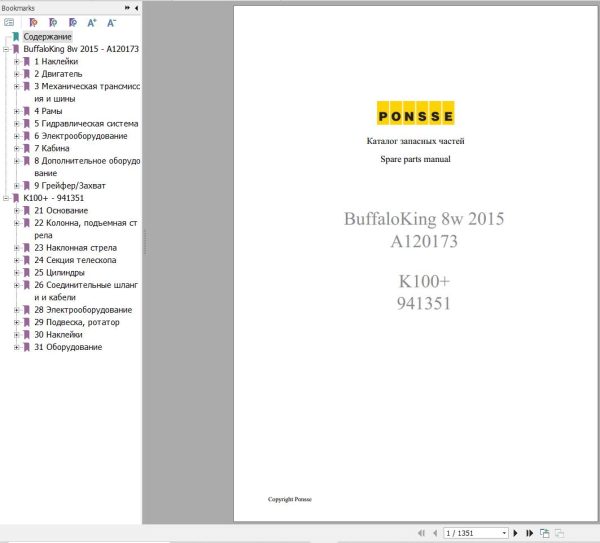Viewport: 600px width, 543px height.
Task: Click the bookmark icon beside 31 Оборудование
Action: coord(26,347)
